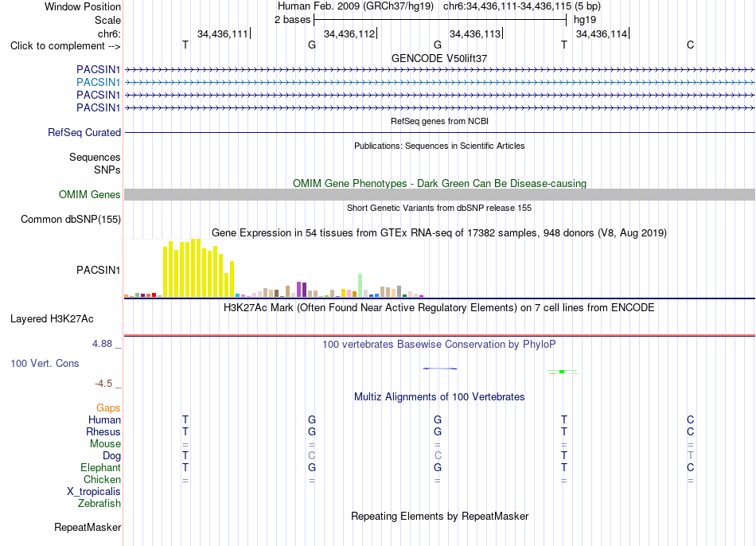Click the "Click to complement -->" label
Viewport: 756px width, 546px height.
click(x=65, y=46)
